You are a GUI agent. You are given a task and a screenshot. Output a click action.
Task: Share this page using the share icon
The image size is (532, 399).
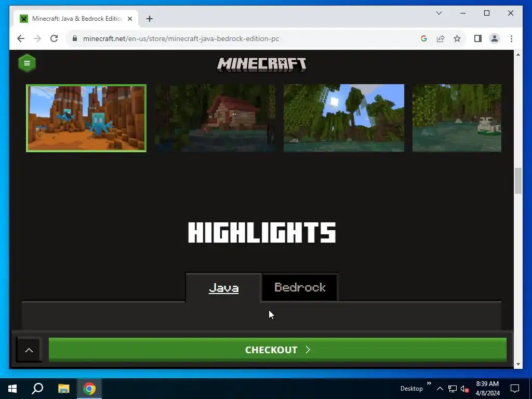click(441, 38)
